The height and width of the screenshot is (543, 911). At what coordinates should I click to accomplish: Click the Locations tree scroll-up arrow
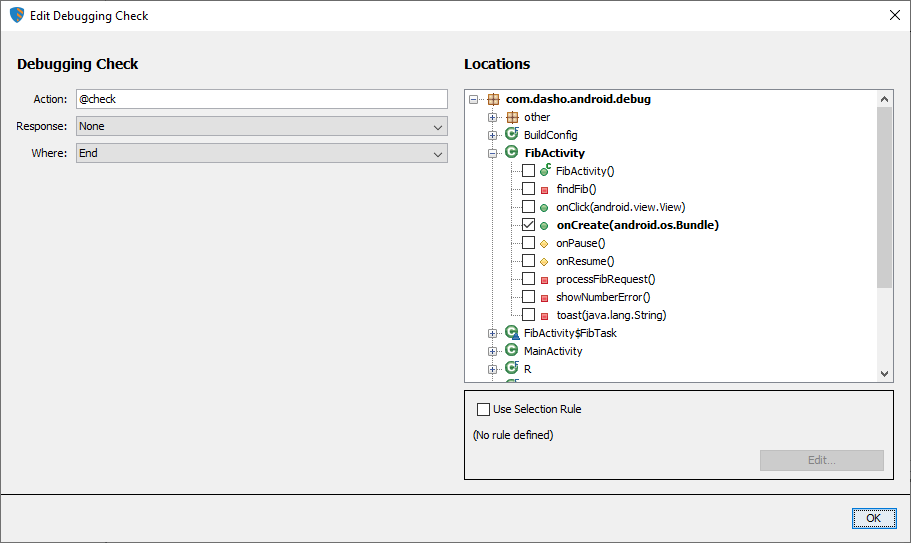coord(884,99)
